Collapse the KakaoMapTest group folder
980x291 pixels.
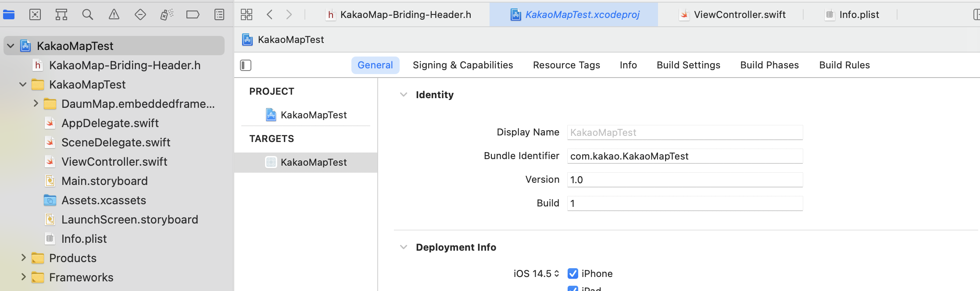pos(23,85)
